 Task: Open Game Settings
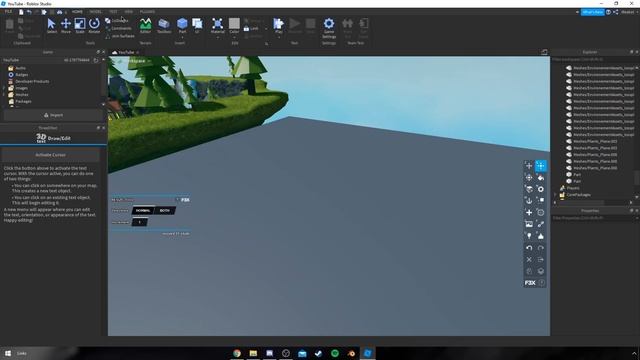pyautogui.click(x=329, y=27)
